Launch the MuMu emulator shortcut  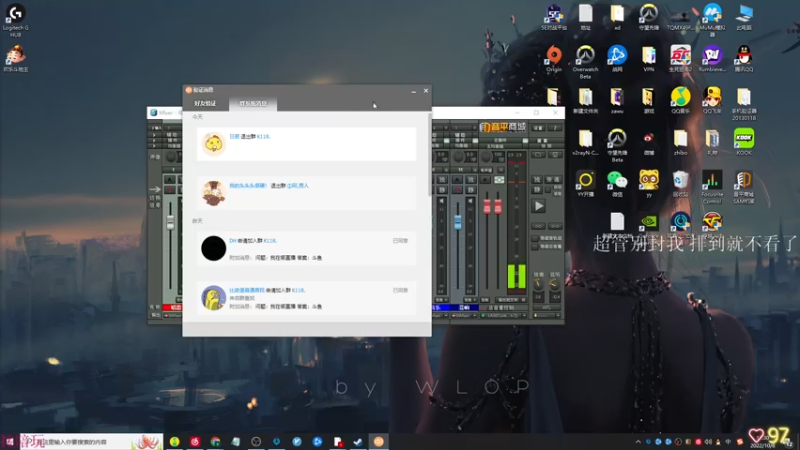tap(712, 19)
